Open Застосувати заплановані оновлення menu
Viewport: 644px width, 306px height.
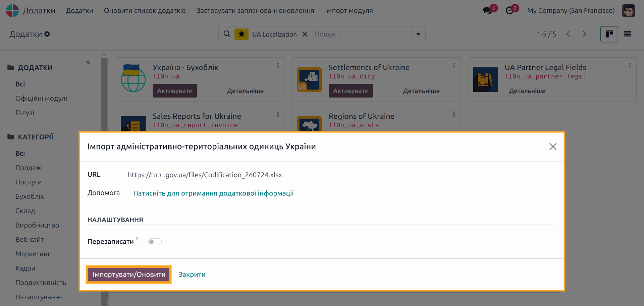tap(255, 10)
